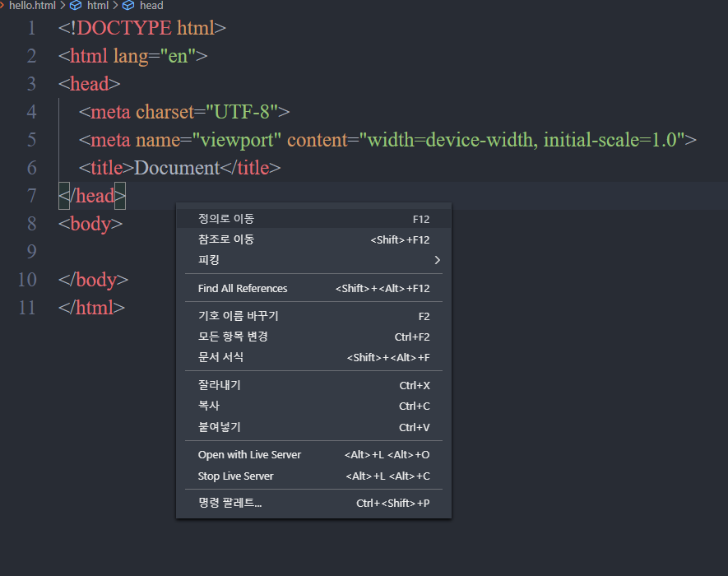Click the '<!DOCTYPE html>' code line
Viewport: 728px width, 576px height.
[142, 28]
